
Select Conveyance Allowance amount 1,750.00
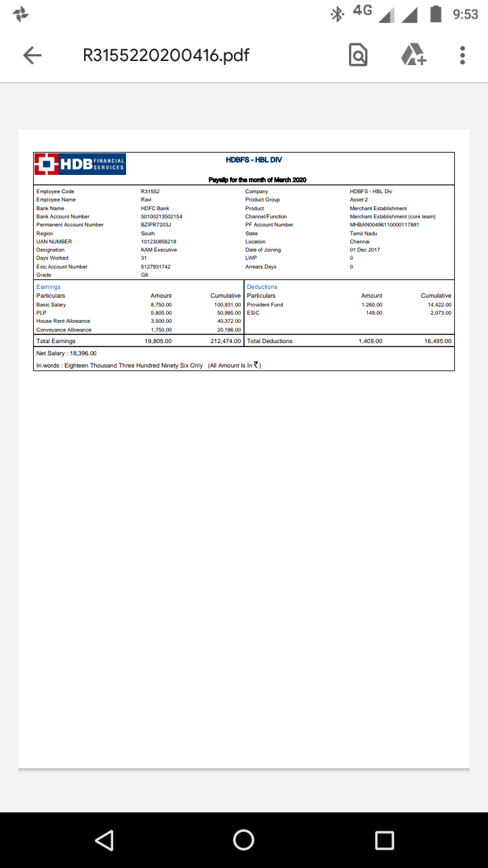click(x=161, y=330)
